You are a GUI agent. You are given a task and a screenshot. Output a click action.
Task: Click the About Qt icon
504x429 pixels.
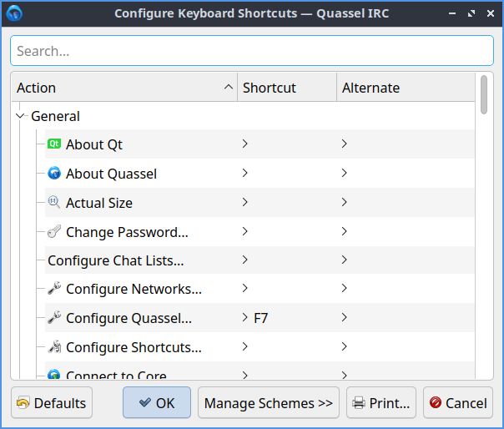(x=54, y=144)
